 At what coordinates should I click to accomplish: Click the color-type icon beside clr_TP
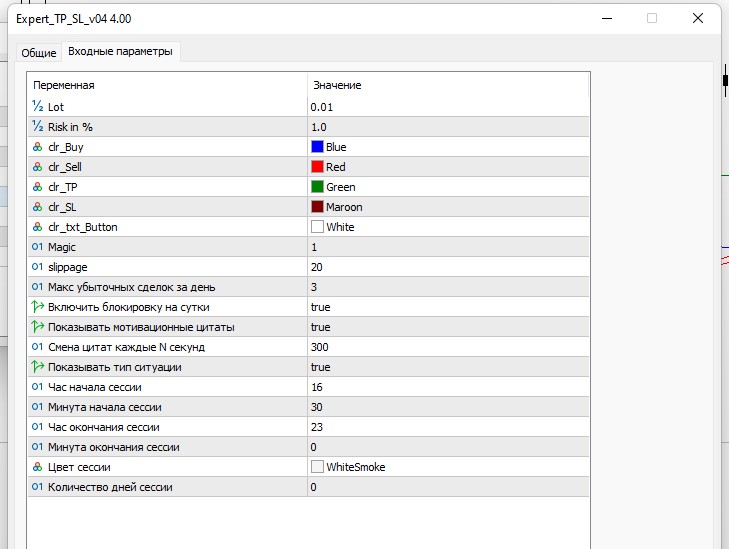click(x=38, y=187)
